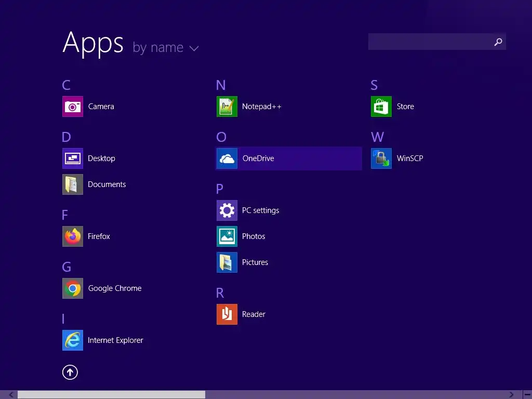Click the chevron next to 'by name'
Viewport: 532px width, 399px height.
[194, 48]
